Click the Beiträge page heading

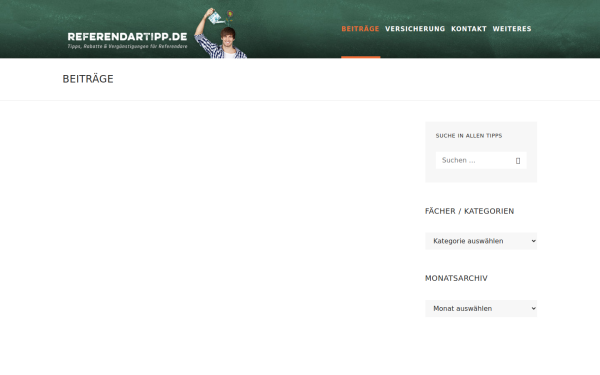coord(88,79)
